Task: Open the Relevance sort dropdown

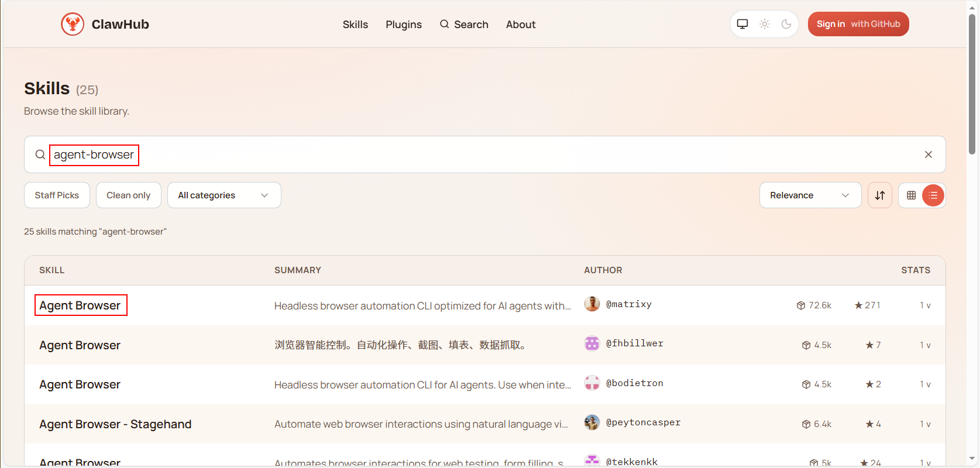Action: 810,195
